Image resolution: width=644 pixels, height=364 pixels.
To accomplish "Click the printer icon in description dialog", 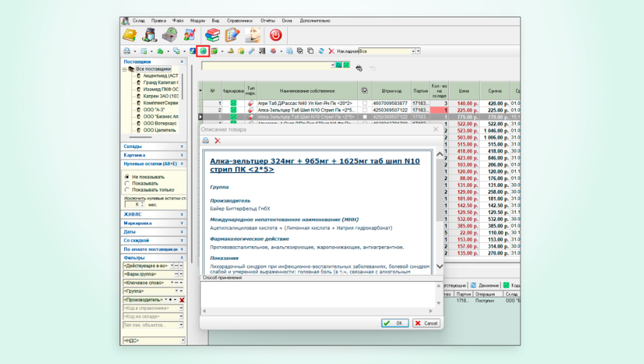I will click(x=206, y=141).
